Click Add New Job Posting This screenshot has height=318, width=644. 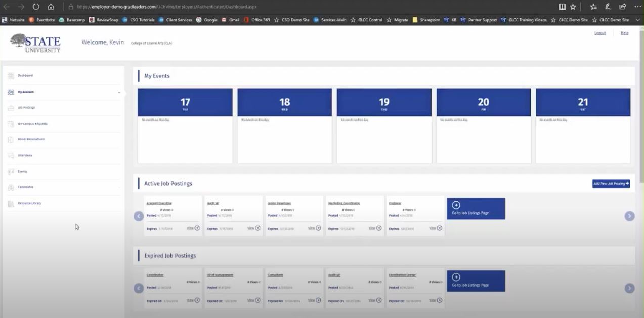click(x=611, y=184)
